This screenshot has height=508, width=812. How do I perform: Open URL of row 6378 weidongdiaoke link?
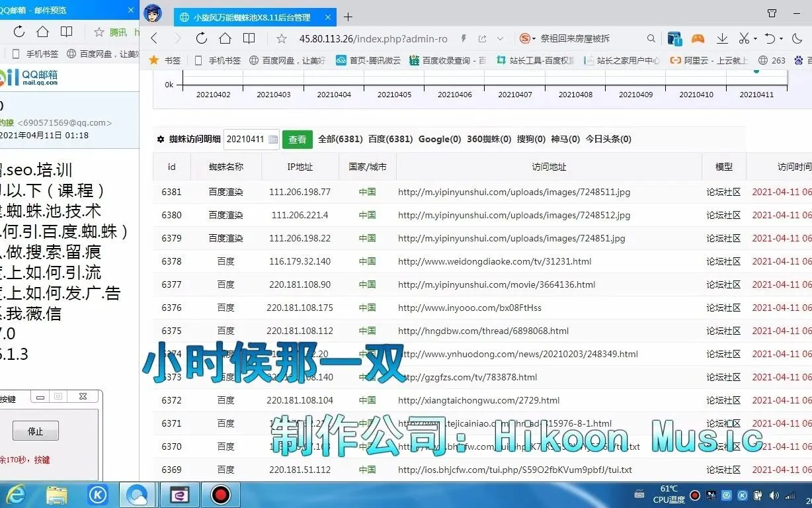click(x=495, y=262)
